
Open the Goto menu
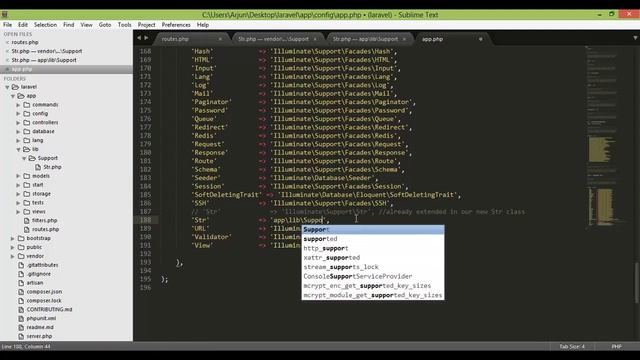(105, 25)
